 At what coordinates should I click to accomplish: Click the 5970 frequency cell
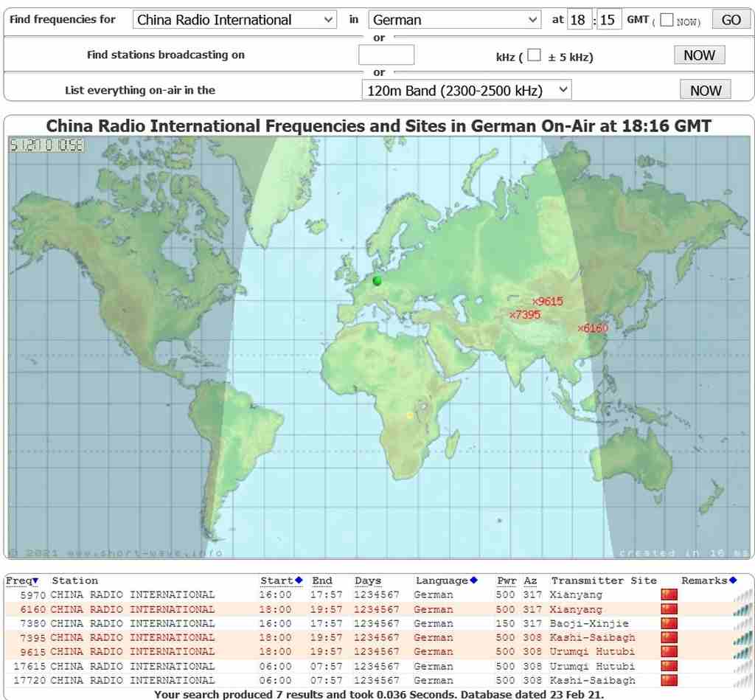(33, 595)
